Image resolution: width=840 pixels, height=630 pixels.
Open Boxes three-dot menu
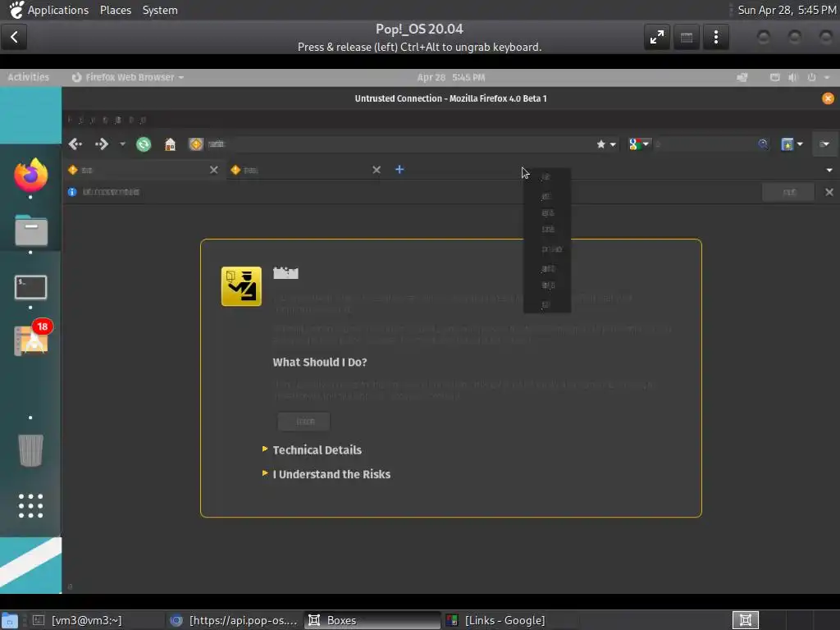pos(715,37)
